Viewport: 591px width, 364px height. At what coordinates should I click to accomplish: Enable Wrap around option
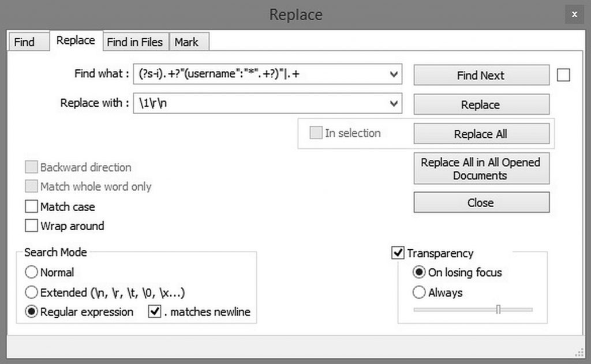coord(31,226)
